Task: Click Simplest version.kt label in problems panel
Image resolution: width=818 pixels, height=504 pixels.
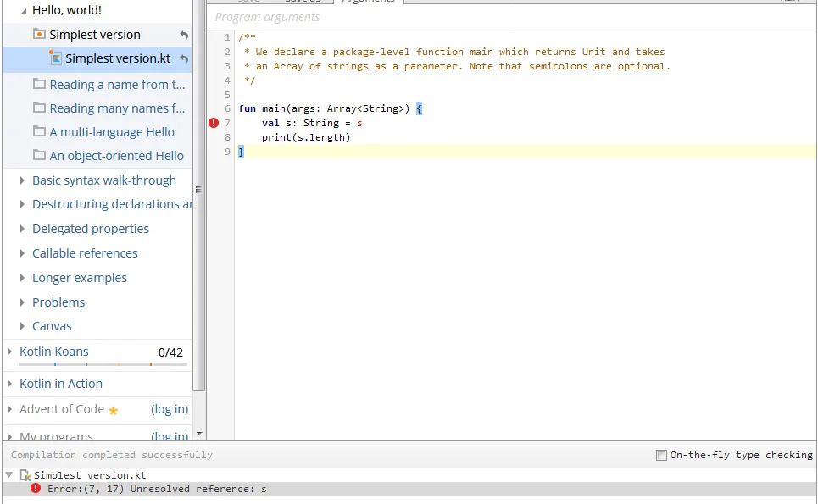Action: point(90,475)
